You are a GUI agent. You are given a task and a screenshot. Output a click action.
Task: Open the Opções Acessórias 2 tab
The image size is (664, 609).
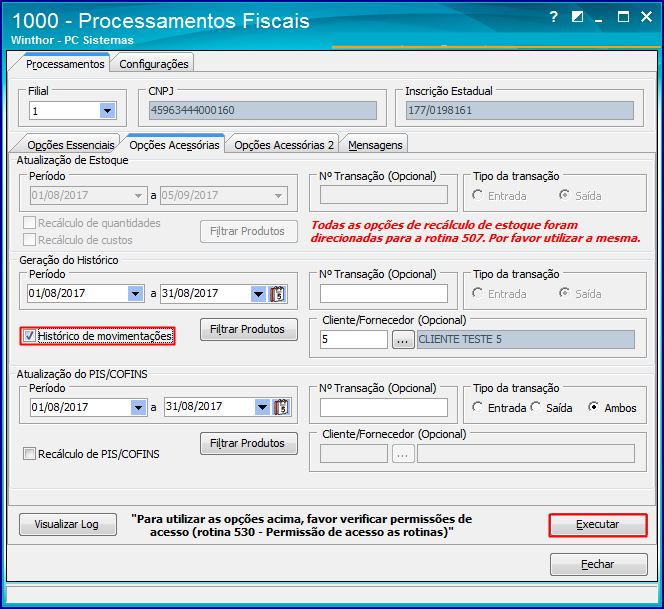284,145
